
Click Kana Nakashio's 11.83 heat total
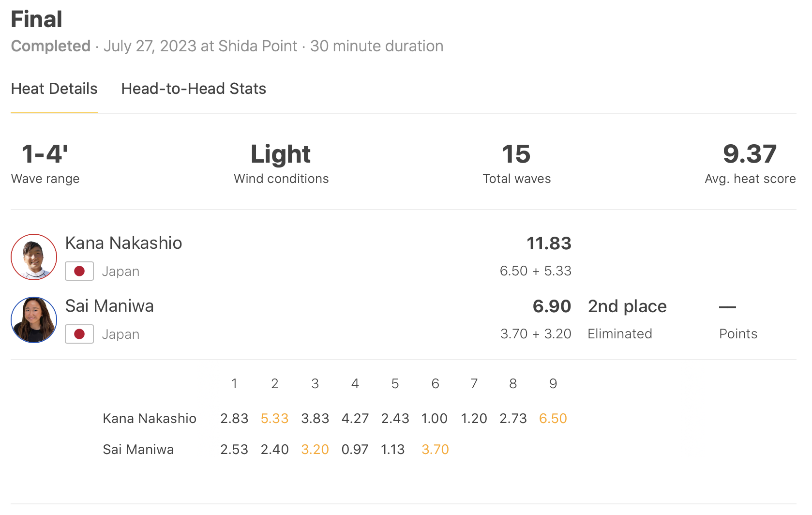[549, 243]
